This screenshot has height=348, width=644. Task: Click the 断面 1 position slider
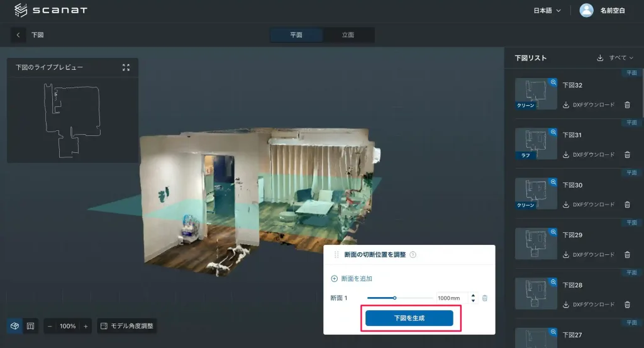(x=394, y=298)
